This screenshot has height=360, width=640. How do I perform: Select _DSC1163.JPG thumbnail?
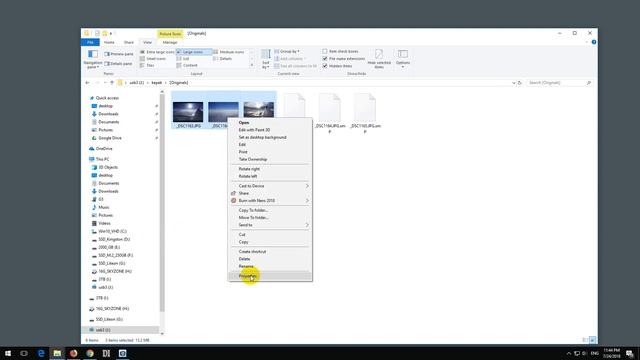tap(188, 111)
